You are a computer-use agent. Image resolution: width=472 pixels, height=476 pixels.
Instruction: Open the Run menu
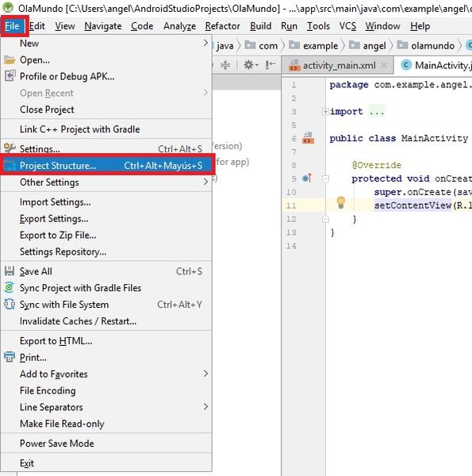pos(289,26)
